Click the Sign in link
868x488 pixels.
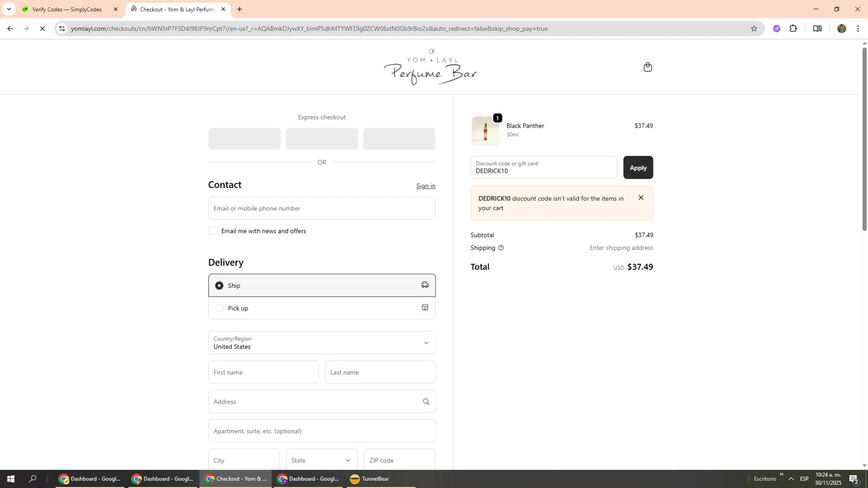426,186
